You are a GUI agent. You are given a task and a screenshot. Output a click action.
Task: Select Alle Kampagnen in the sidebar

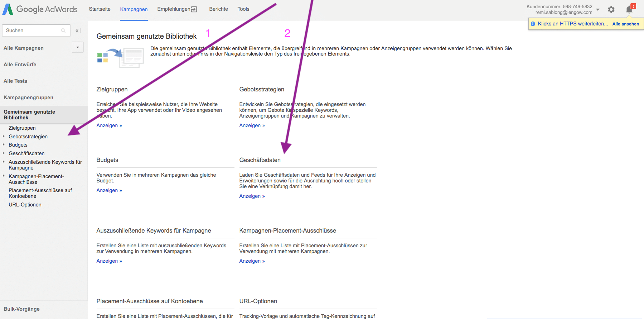coord(24,48)
